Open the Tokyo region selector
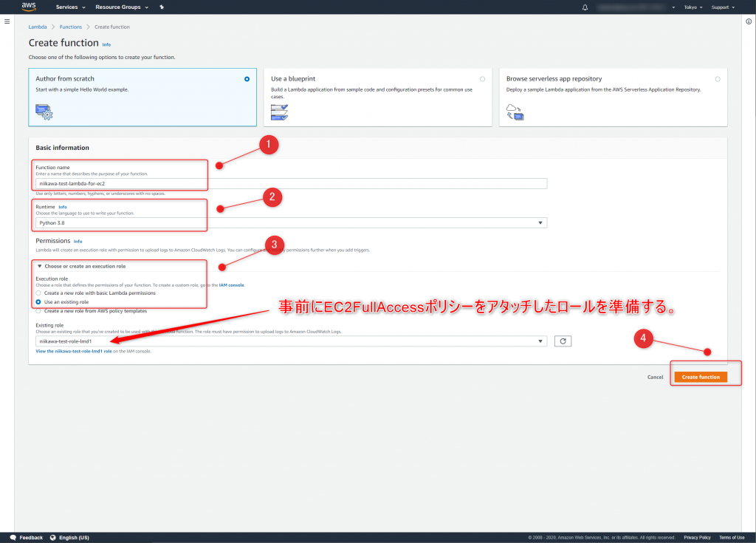Screen dimensions: 756x543 693,7
